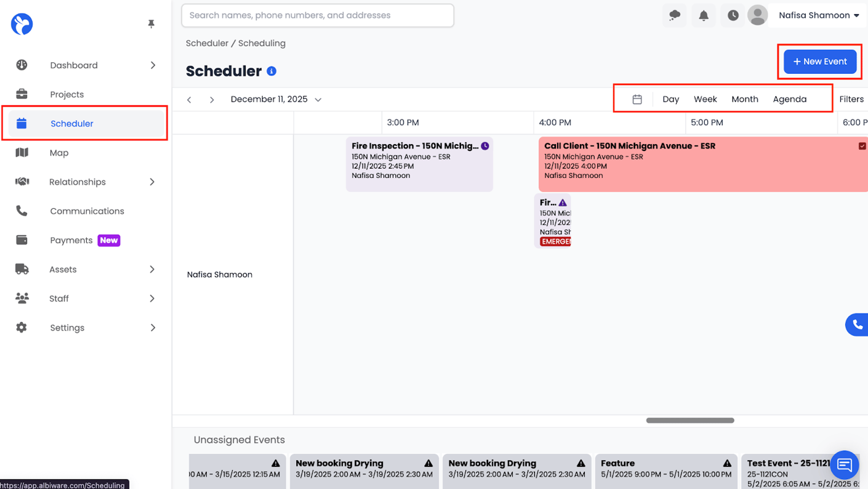The height and width of the screenshot is (489, 868).
Task: Open Communications in the sidebar
Action: point(86,211)
